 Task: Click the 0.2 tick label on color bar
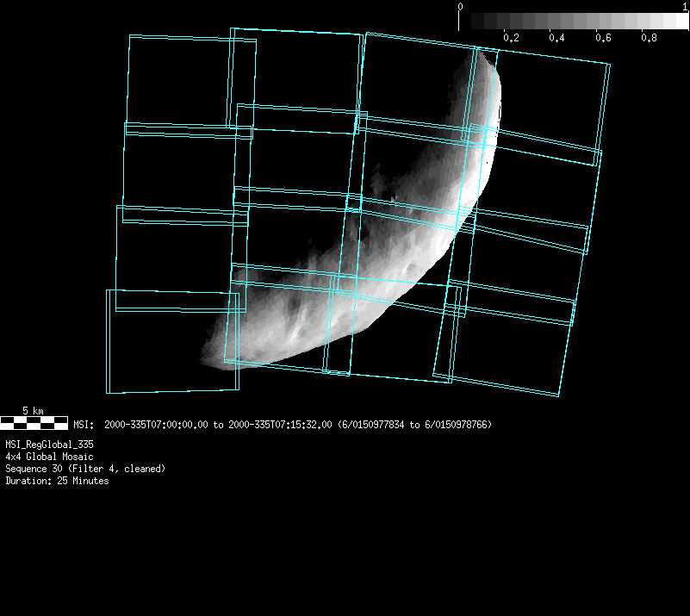tap(511, 38)
